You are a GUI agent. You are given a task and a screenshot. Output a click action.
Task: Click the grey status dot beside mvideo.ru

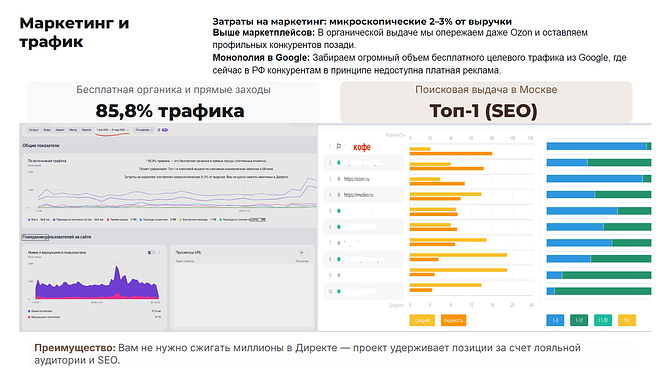point(339,195)
